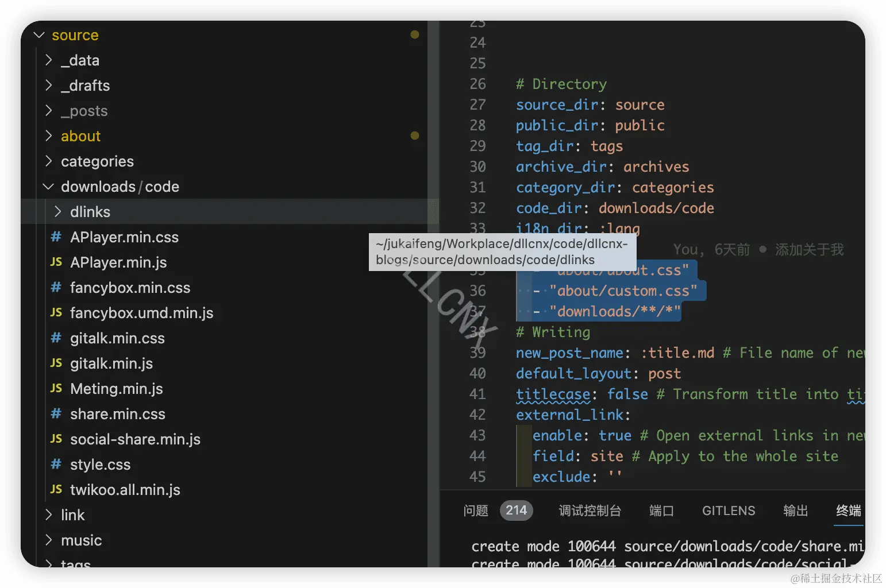
Task: Switch to the 输出 tab
Action: [796, 510]
